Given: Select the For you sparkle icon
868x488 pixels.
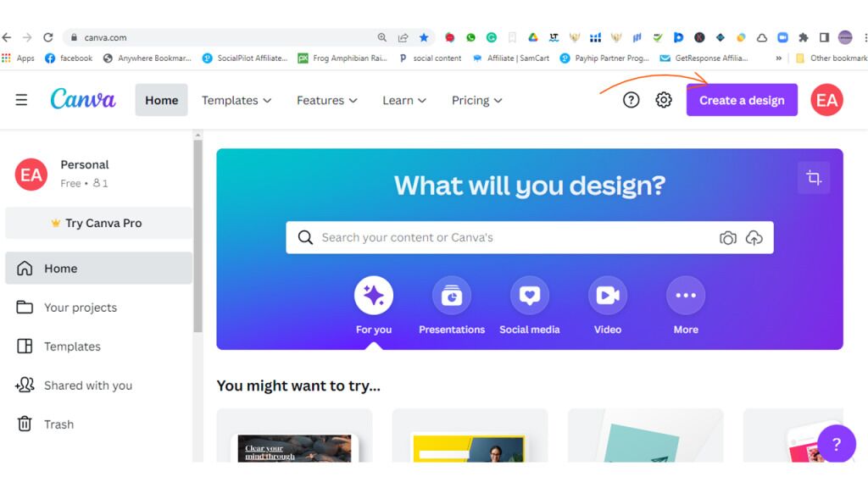Looking at the screenshot, I should point(374,296).
